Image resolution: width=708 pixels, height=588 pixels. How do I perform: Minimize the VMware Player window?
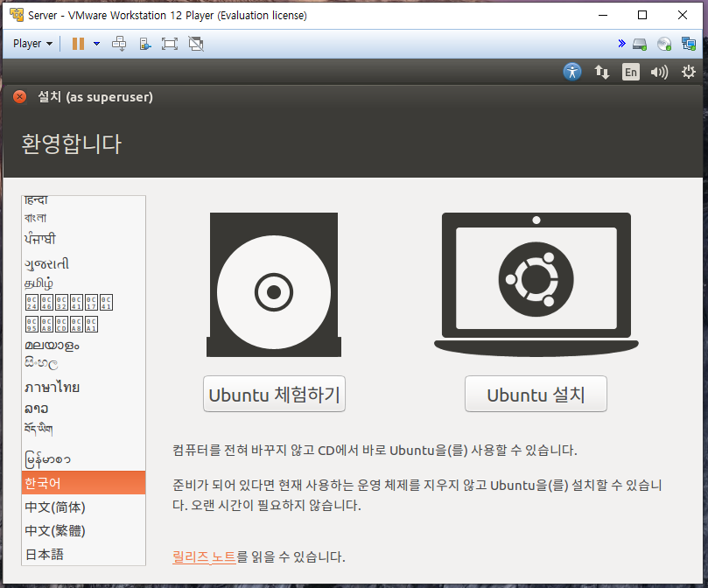click(603, 15)
